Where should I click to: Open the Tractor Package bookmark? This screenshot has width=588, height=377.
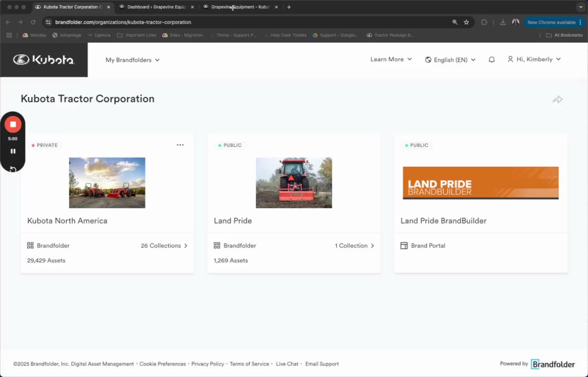click(390, 35)
